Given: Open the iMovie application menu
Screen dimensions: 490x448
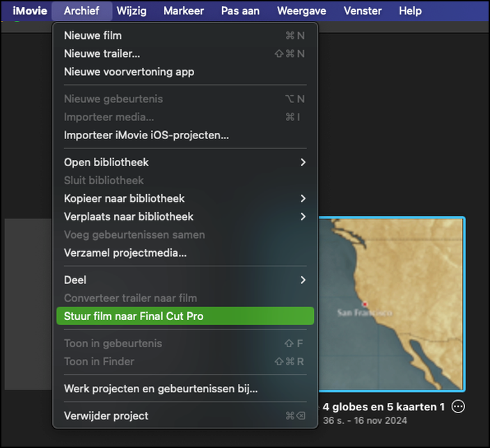Looking at the screenshot, I should point(30,11).
